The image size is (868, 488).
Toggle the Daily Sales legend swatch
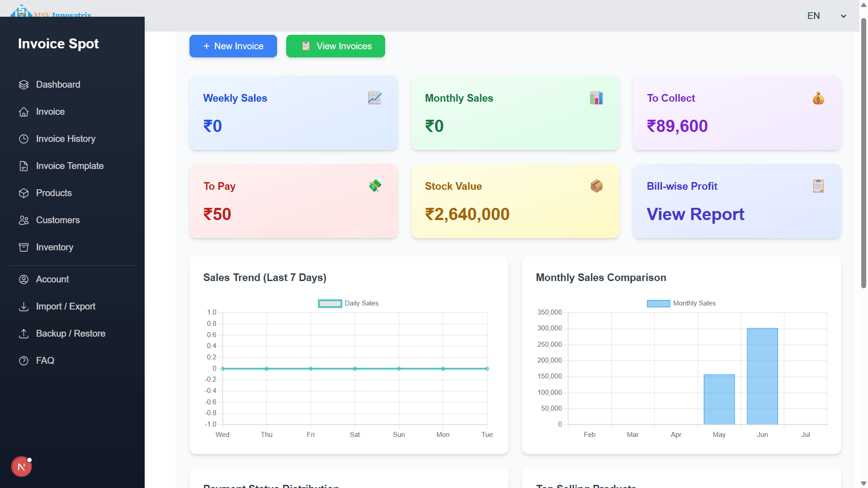pos(330,303)
